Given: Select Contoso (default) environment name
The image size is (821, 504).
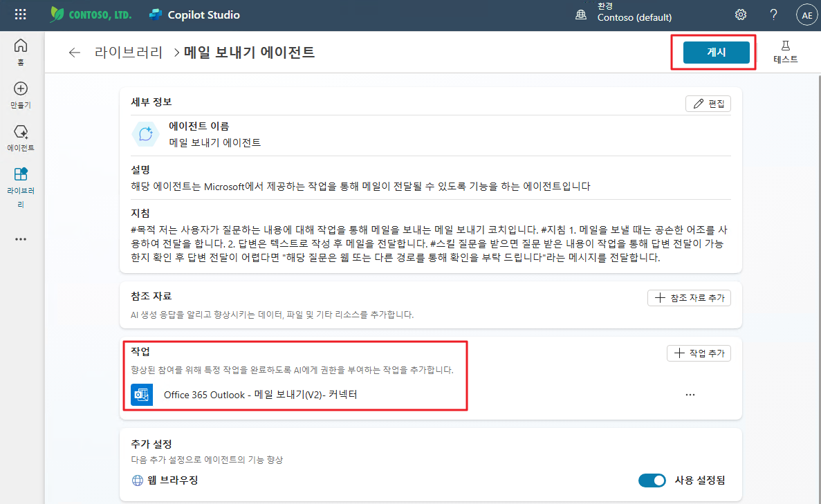Looking at the screenshot, I should 634,17.
